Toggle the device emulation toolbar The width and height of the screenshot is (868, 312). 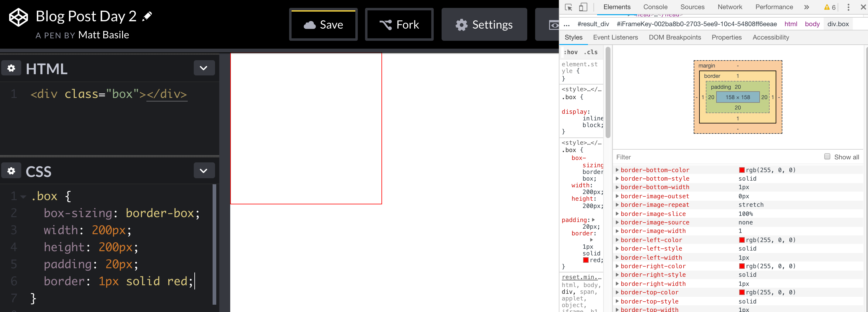point(583,7)
